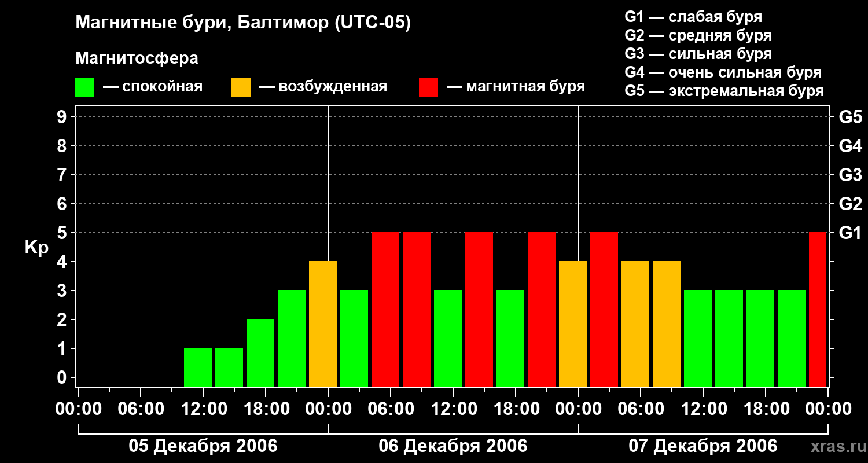
Task: Click the 12:00 time label for 06 Декабря
Action: click(x=454, y=409)
